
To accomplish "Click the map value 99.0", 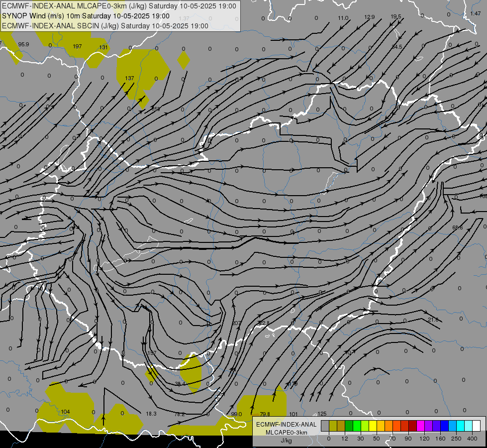I will click(x=236, y=414).
